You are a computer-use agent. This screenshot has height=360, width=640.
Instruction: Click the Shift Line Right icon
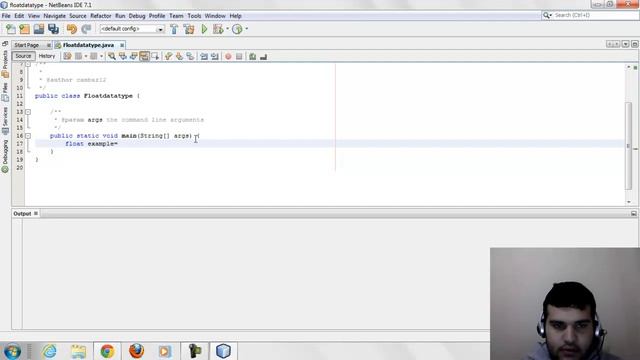[x=215, y=56]
